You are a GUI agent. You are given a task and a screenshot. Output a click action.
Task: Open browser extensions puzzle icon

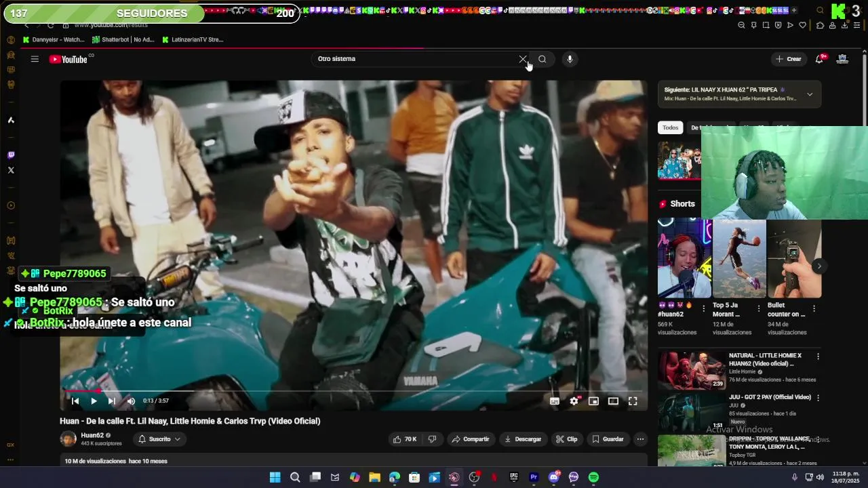point(820,25)
